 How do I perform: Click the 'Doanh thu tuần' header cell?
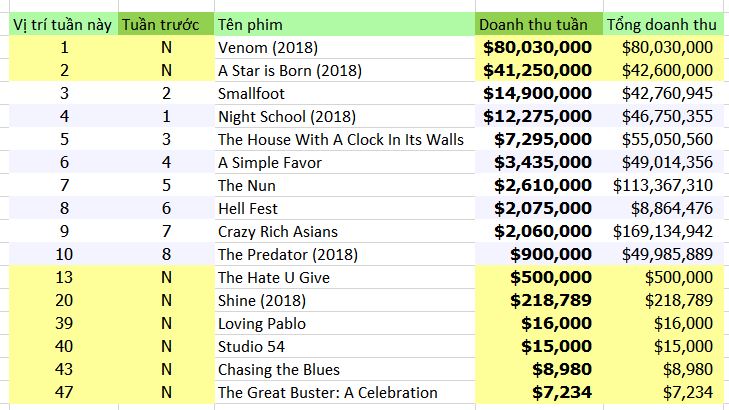pyautogui.click(x=539, y=24)
